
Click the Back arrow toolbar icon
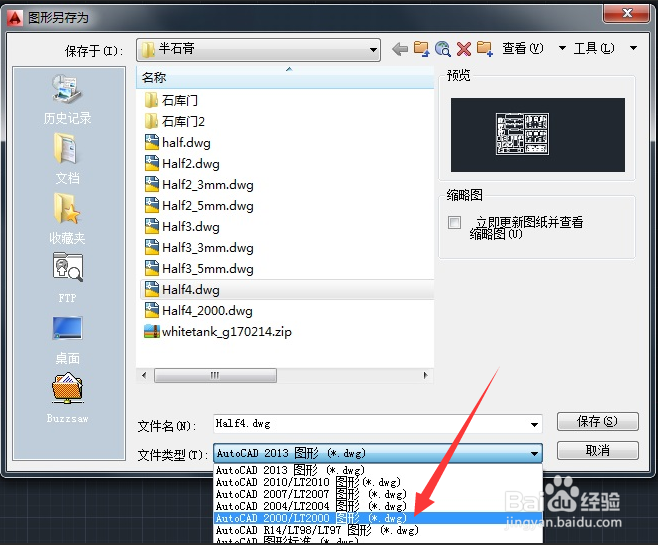click(400, 49)
